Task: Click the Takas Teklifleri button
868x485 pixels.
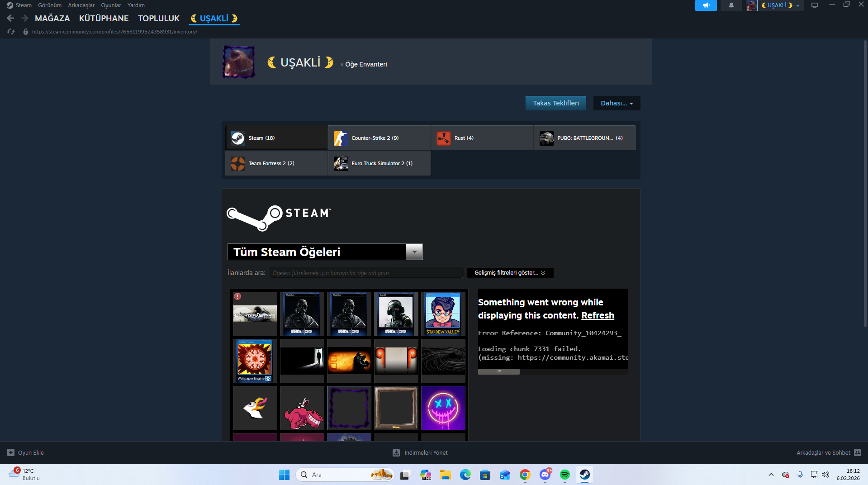Action: pyautogui.click(x=555, y=103)
